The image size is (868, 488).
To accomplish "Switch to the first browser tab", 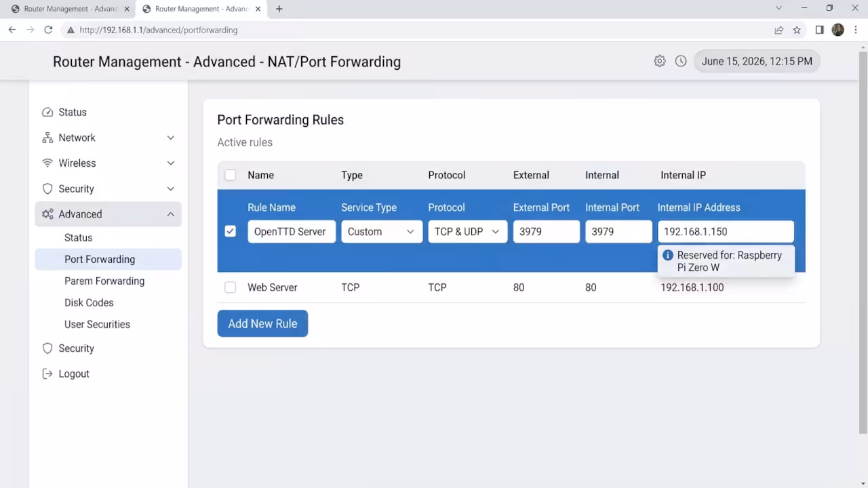I will tap(68, 9).
